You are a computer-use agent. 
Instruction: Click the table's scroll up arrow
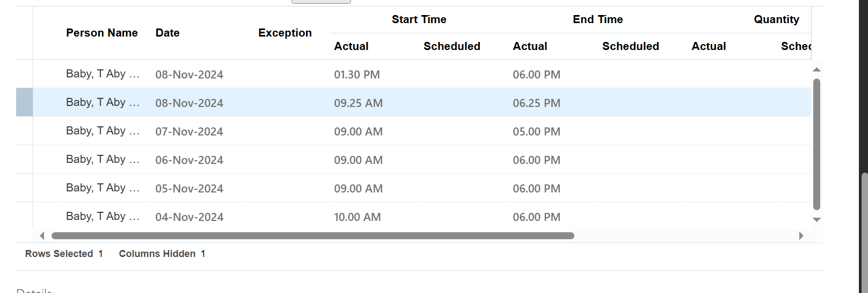[x=816, y=69]
